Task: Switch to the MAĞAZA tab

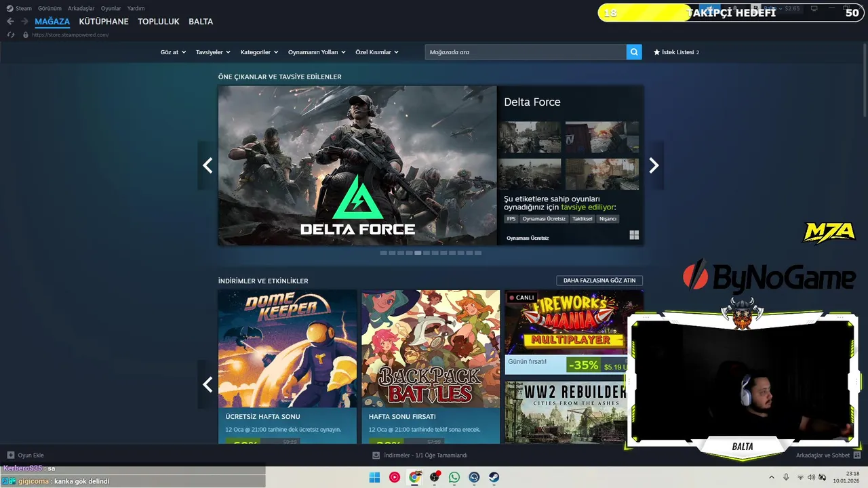Action: 52,22
